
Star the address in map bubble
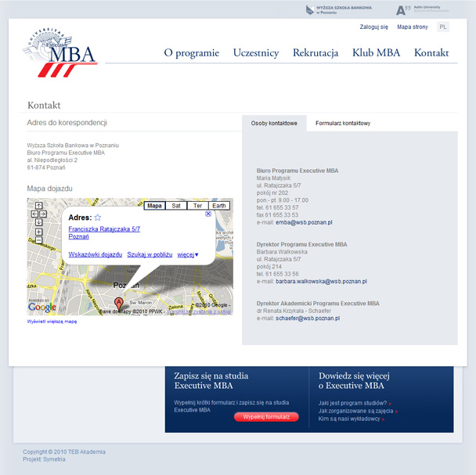pos(97,218)
